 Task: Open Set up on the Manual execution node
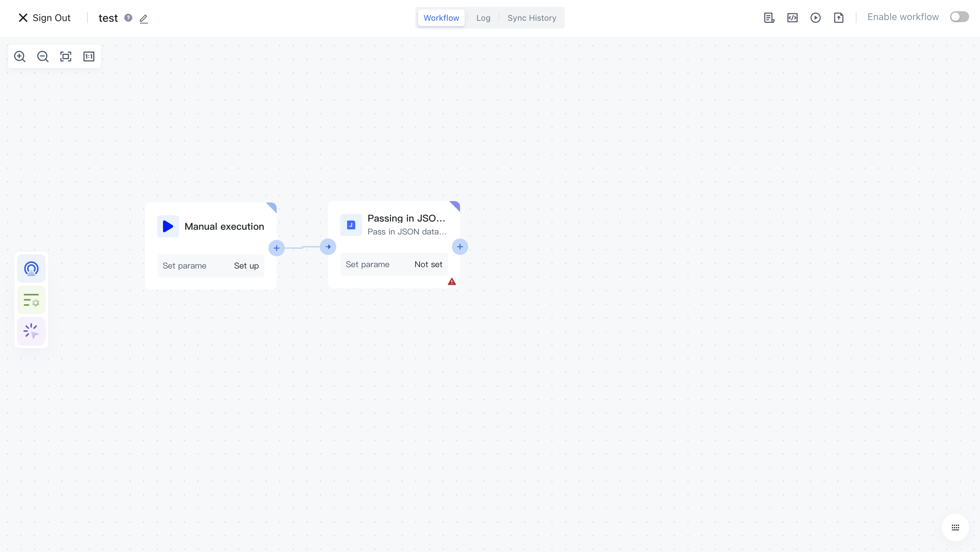point(246,265)
